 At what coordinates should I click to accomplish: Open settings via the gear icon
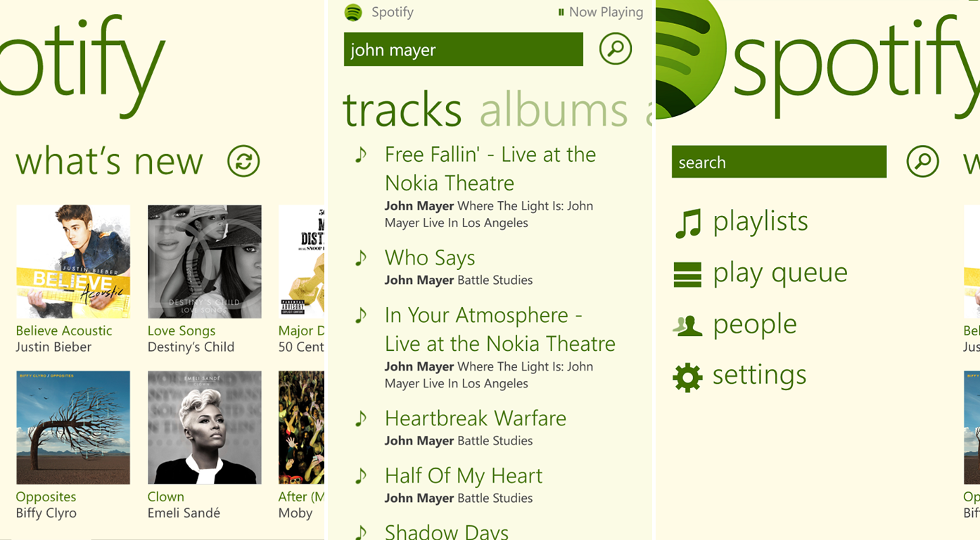point(687,377)
